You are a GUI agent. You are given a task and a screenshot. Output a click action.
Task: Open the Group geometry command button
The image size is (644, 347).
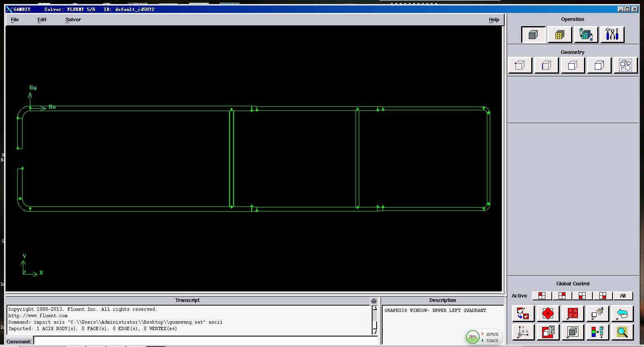point(625,65)
